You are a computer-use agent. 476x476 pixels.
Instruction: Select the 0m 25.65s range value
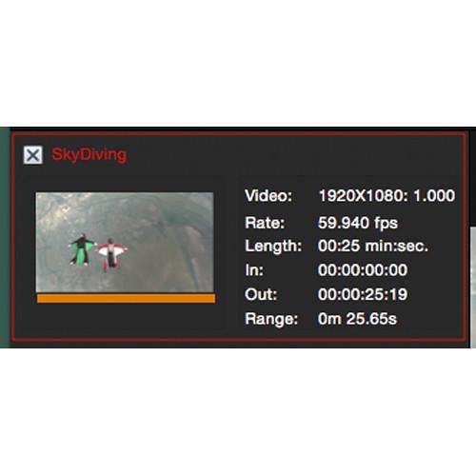point(357,319)
